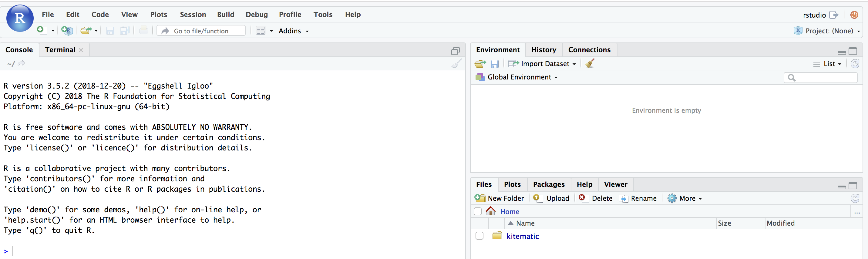The width and height of the screenshot is (868, 259).
Task: Open the Help menu
Action: click(x=353, y=15)
